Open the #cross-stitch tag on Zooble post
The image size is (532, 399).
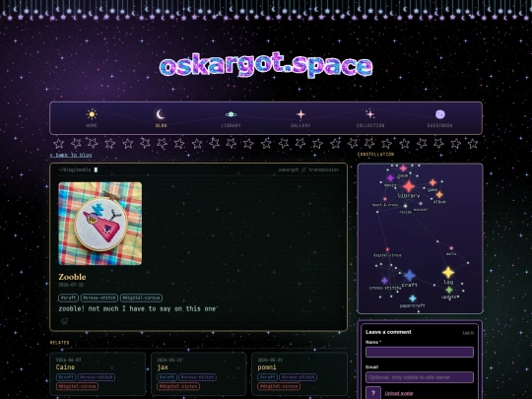pyautogui.click(x=100, y=298)
